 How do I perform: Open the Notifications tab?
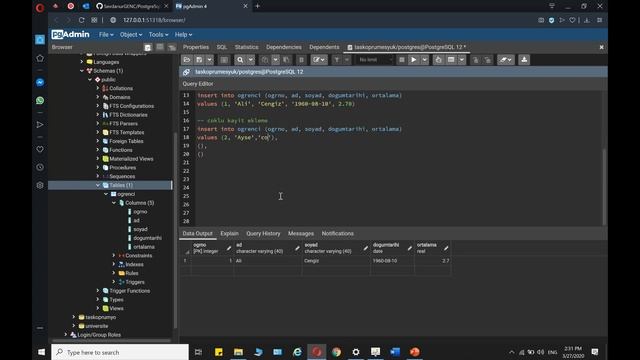pyautogui.click(x=338, y=233)
